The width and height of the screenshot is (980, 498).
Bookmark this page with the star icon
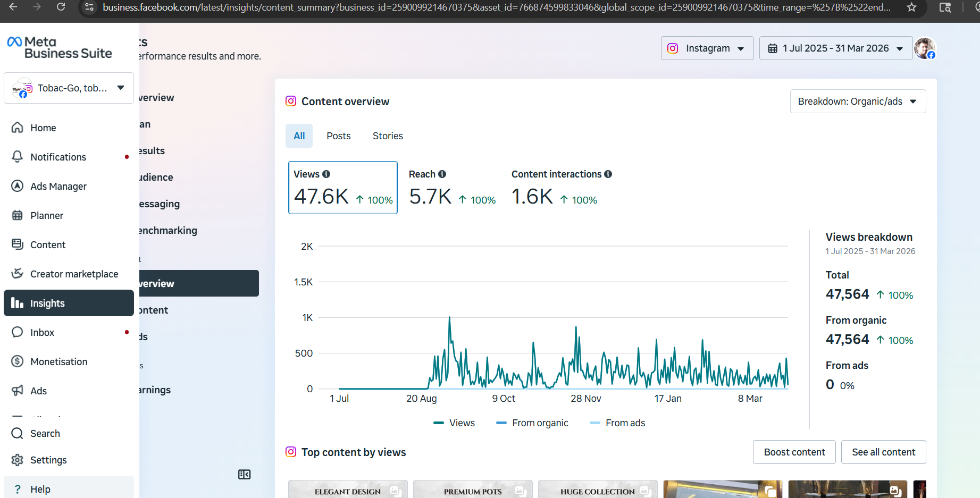(x=911, y=7)
